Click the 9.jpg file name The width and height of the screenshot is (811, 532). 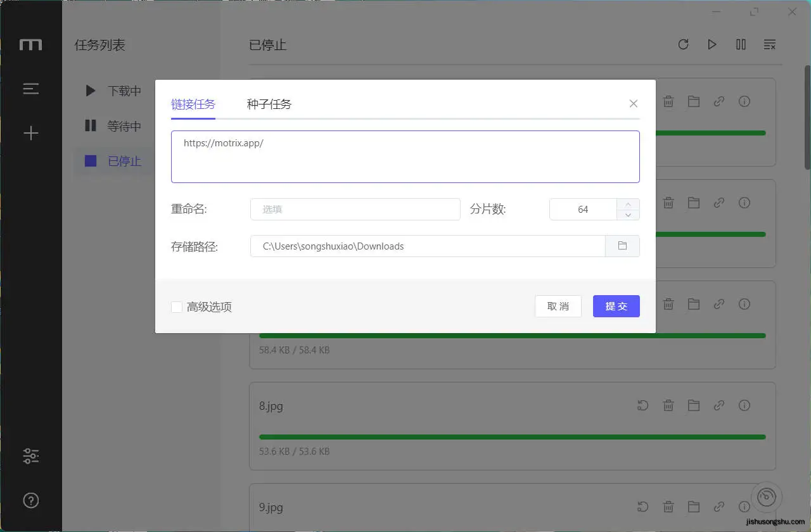coord(271,507)
